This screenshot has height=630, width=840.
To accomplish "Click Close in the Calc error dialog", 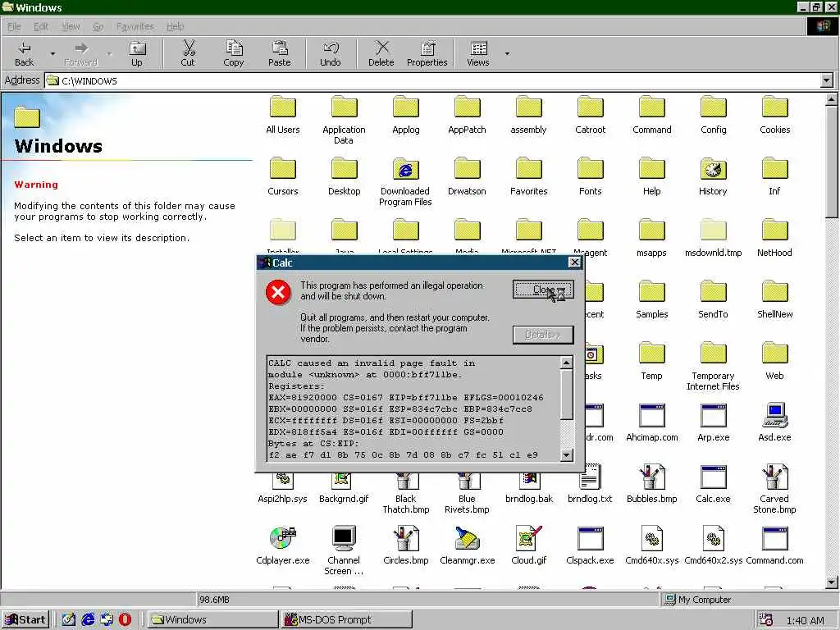I will pos(543,290).
